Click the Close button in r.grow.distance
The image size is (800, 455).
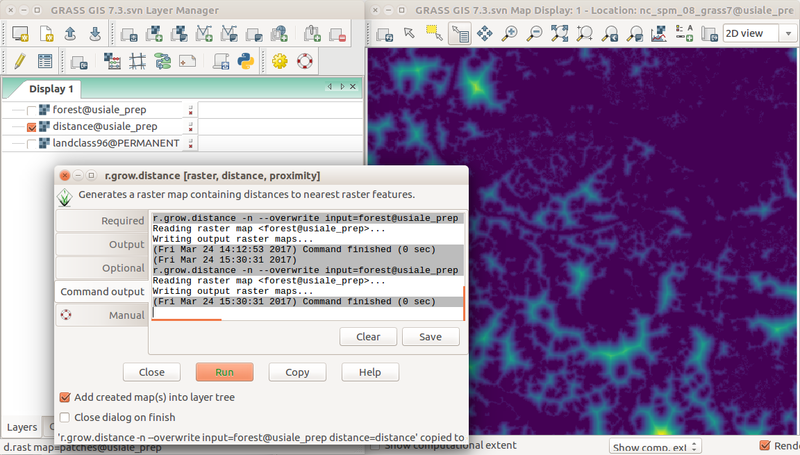click(x=152, y=372)
